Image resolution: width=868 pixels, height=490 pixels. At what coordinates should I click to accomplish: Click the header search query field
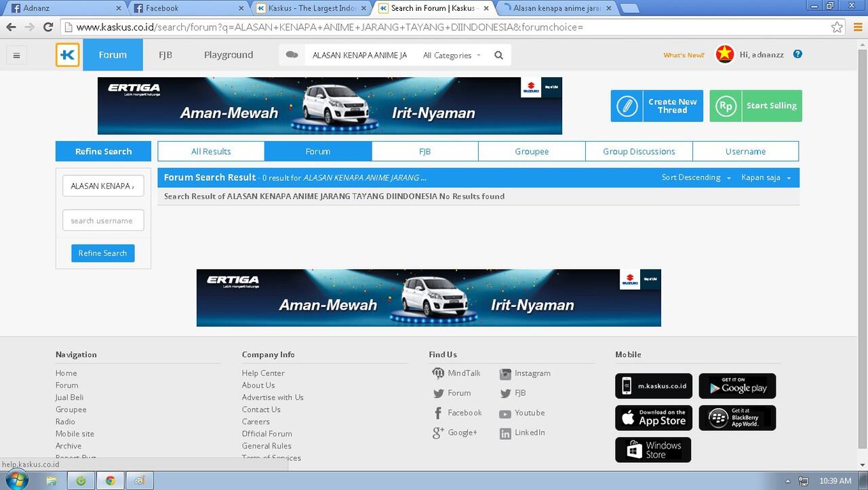[x=360, y=56]
